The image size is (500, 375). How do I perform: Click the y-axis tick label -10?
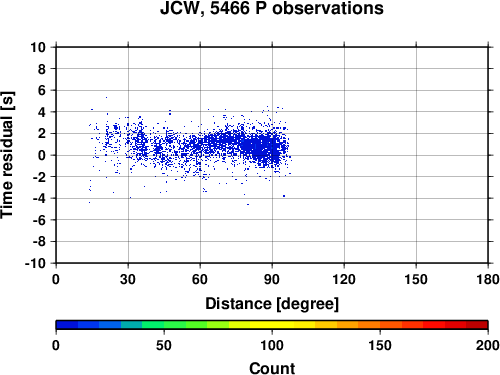pos(35,263)
